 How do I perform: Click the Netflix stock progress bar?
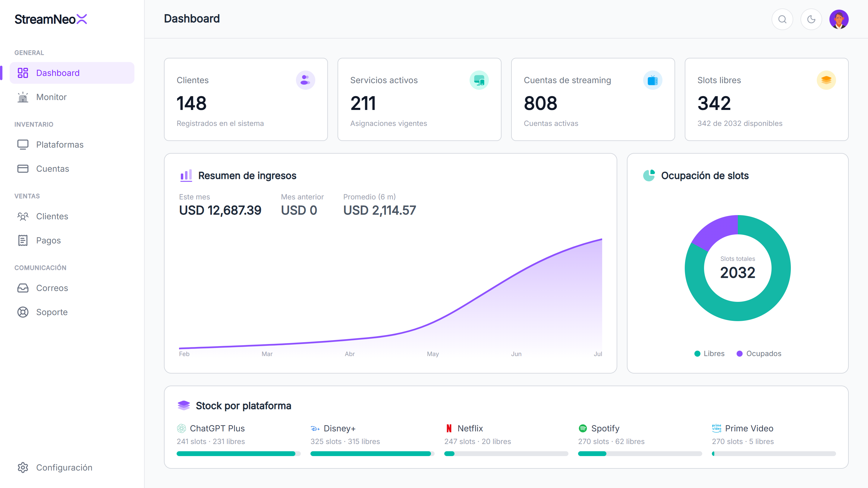point(506,454)
